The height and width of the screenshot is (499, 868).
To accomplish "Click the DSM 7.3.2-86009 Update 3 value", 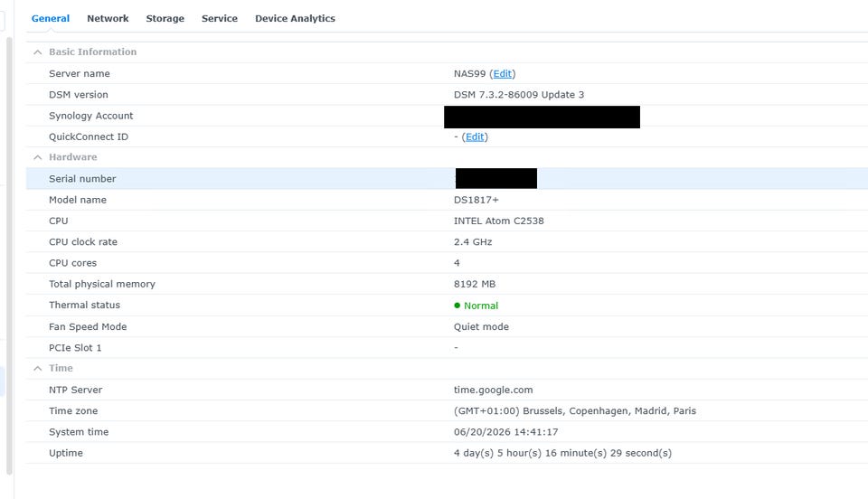I will [x=519, y=95].
